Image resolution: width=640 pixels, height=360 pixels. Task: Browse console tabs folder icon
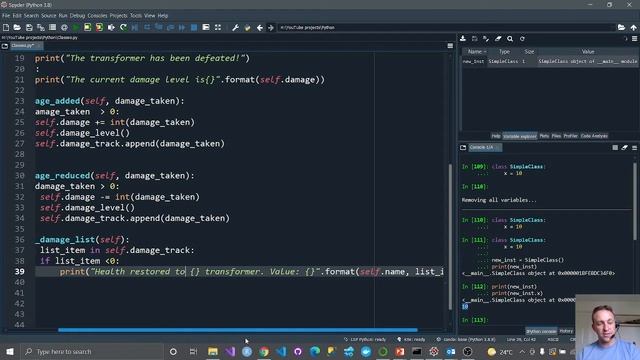[463, 147]
